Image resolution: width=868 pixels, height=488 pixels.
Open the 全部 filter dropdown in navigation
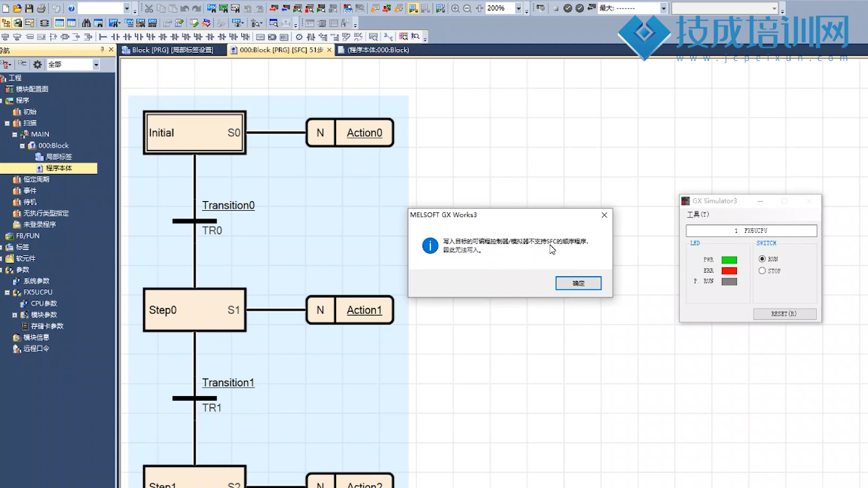[96, 64]
